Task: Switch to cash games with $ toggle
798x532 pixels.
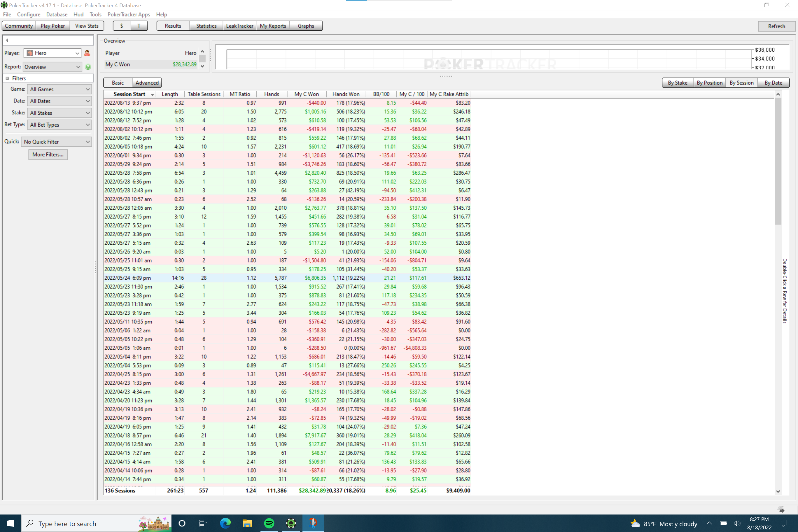Action: 121,26
